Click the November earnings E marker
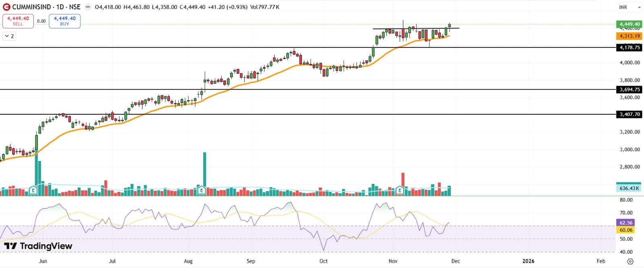 [x=400, y=190]
